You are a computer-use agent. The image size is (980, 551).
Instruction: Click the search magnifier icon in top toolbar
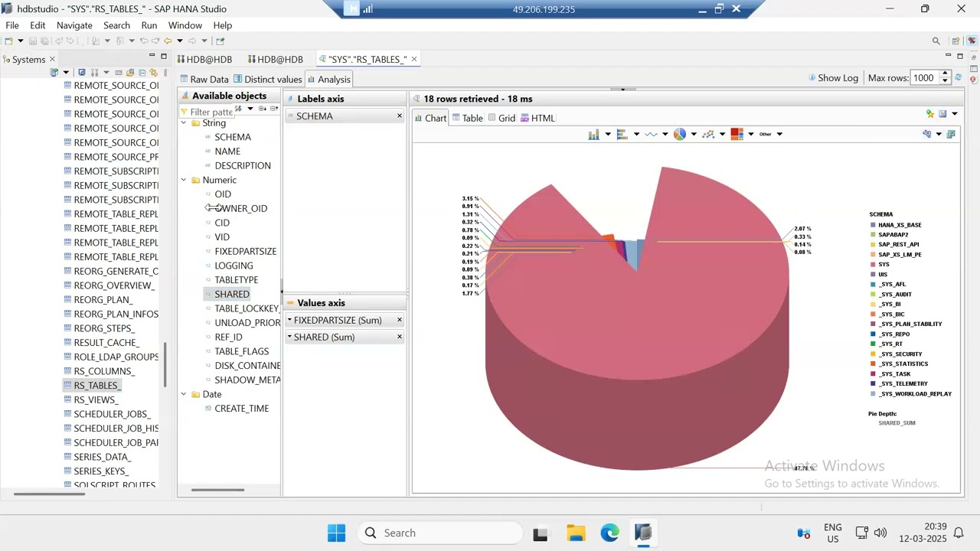[x=936, y=41]
